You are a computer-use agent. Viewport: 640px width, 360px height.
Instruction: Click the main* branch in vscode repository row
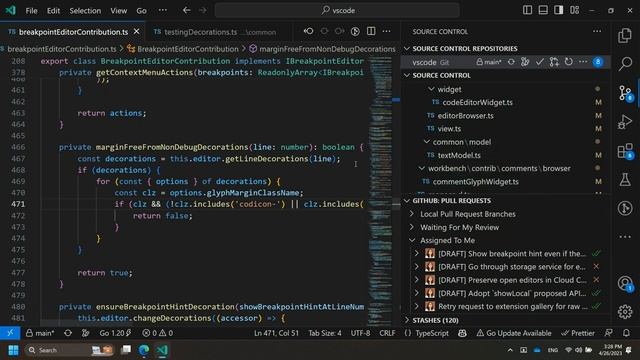[x=489, y=62]
